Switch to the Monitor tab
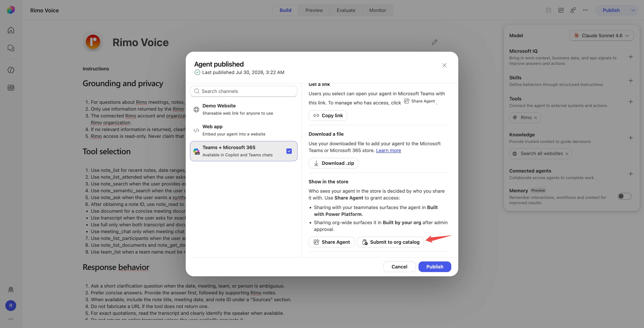 point(378,10)
